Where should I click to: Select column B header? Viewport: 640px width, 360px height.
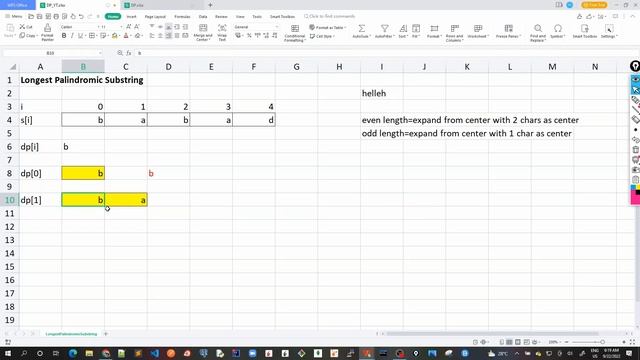click(x=83, y=67)
